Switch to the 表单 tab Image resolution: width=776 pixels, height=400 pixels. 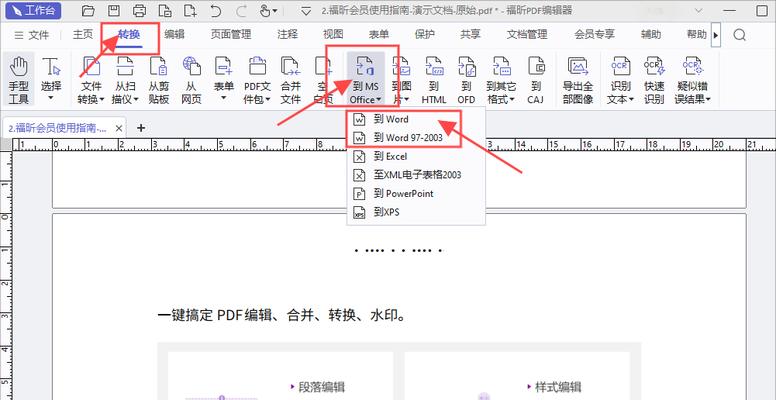[x=379, y=34]
